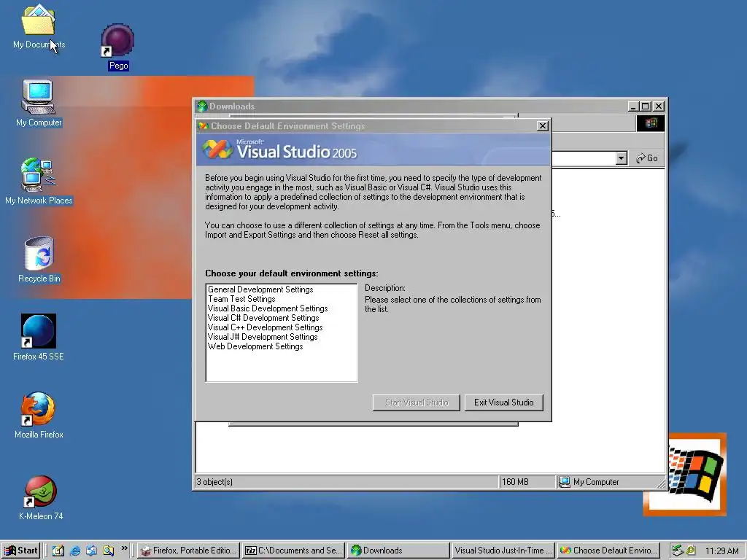Viewport: 747px width, 560px height.
Task: Select the Recycle Bin icon
Action: (39, 260)
